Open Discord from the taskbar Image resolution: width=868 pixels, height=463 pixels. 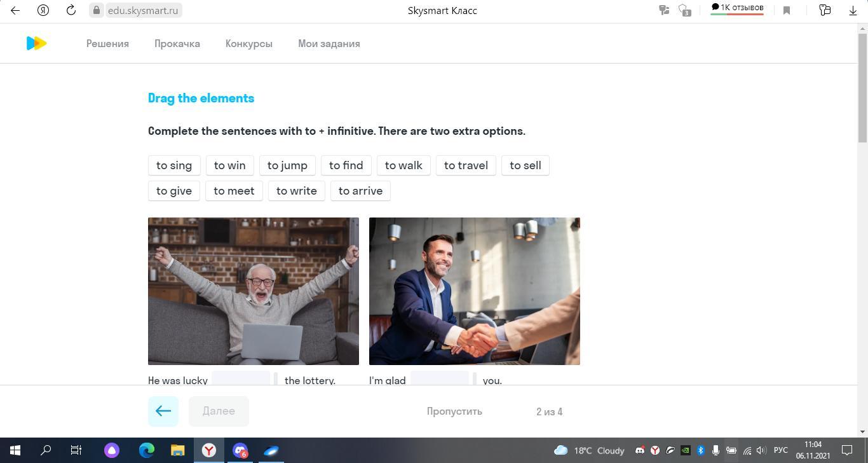pyautogui.click(x=240, y=450)
